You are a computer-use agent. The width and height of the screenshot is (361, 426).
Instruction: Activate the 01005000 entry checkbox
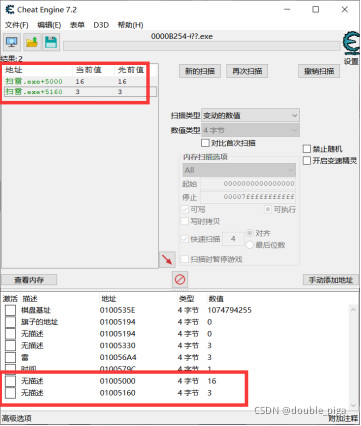click(x=10, y=381)
